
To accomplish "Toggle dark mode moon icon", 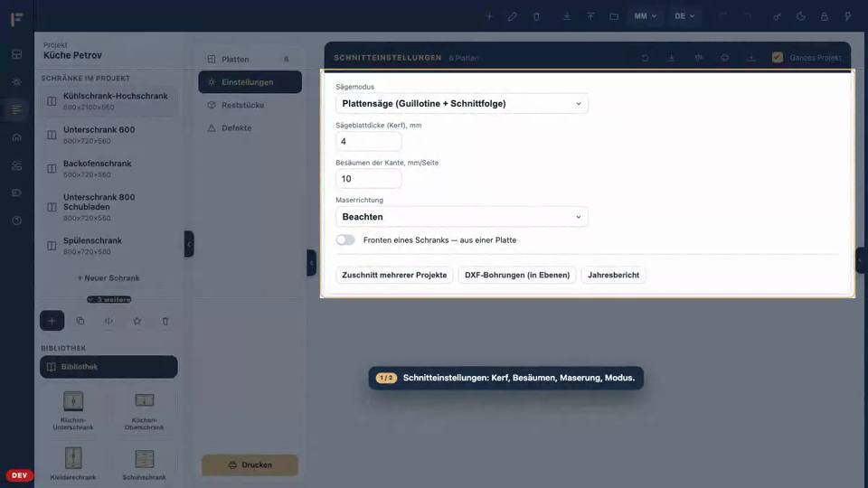I will tap(800, 16).
